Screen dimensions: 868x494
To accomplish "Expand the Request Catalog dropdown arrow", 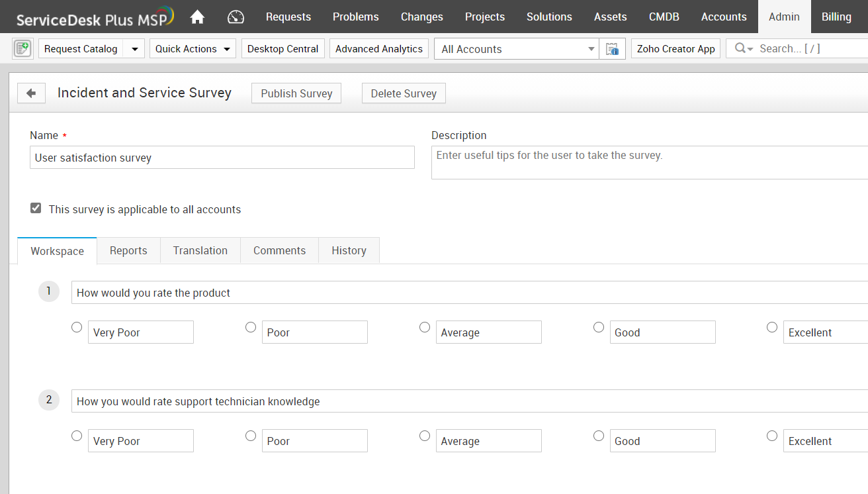I will point(134,49).
